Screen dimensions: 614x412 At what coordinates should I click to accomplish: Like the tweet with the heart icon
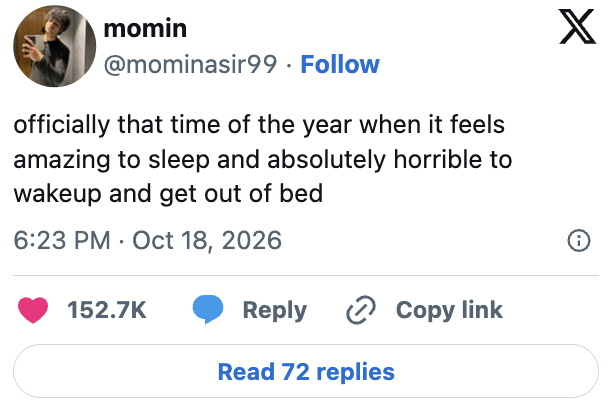click(x=33, y=310)
